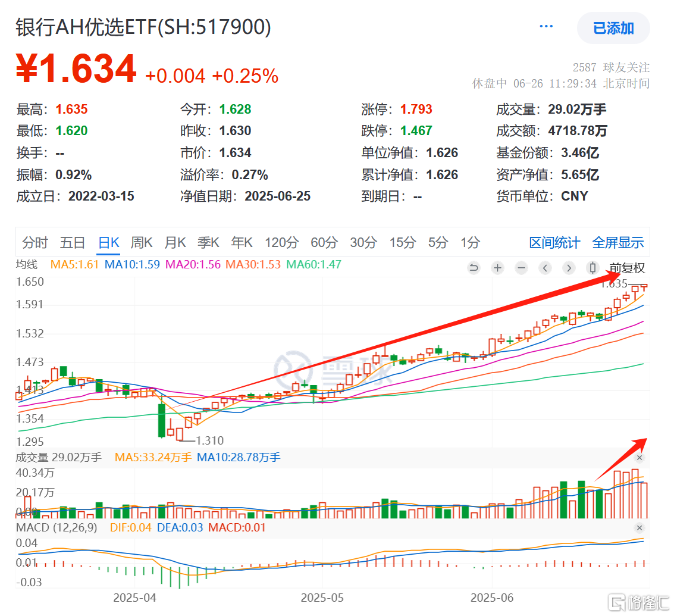Click the ETF title 银行AH优选ETF(SH:517900)
The width and height of the screenshot is (674, 616).
(143, 27)
